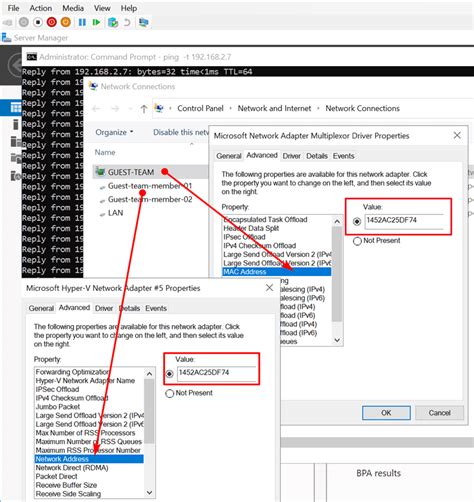Image resolution: width=474 pixels, height=502 pixels.
Task: Open General tab in Hyper-V Adapter #5 Properties
Action: [x=41, y=308]
